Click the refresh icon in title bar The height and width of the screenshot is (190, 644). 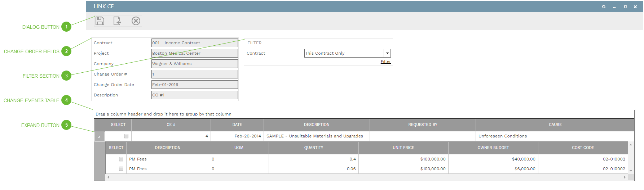click(x=604, y=7)
